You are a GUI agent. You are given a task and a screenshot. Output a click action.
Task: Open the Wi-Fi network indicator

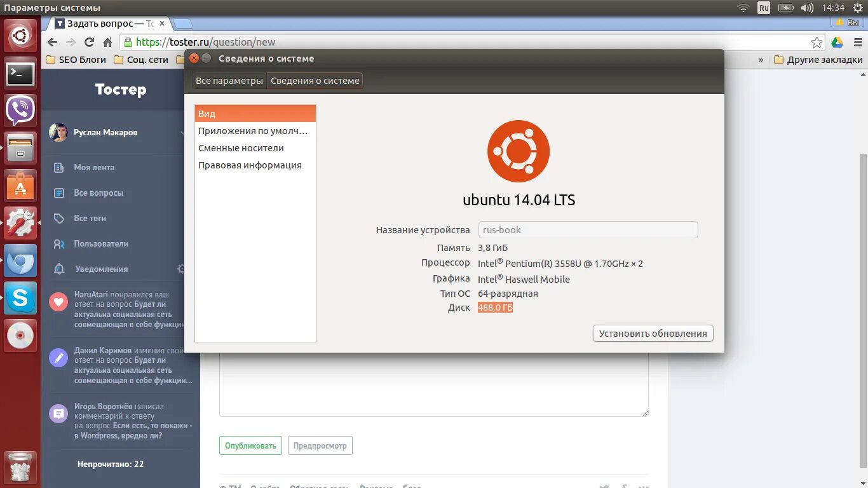[743, 8]
